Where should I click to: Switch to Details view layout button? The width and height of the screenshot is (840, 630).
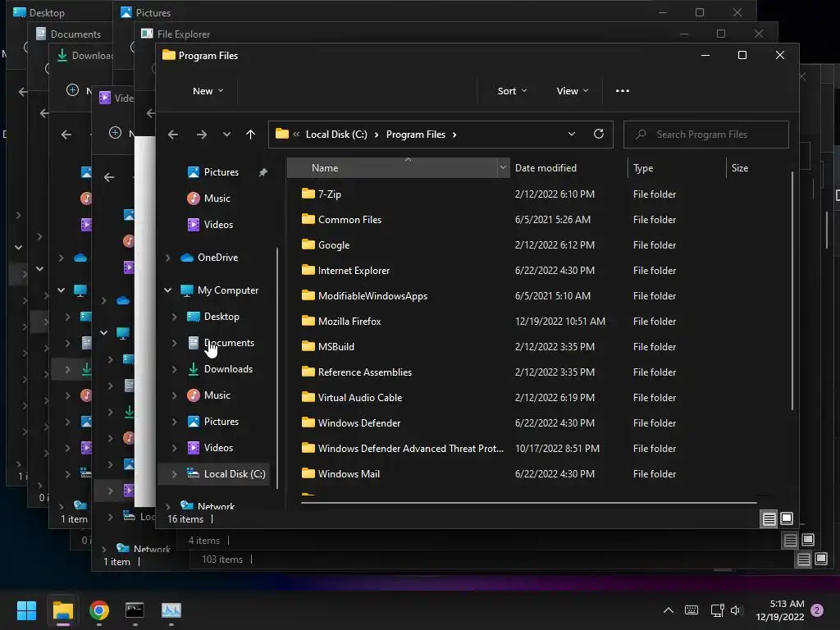click(769, 518)
